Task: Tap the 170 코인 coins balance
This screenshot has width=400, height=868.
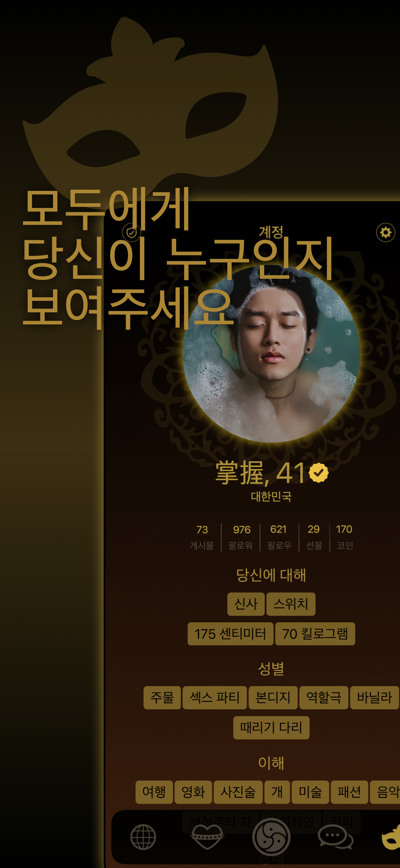Action: click(345, 537)
